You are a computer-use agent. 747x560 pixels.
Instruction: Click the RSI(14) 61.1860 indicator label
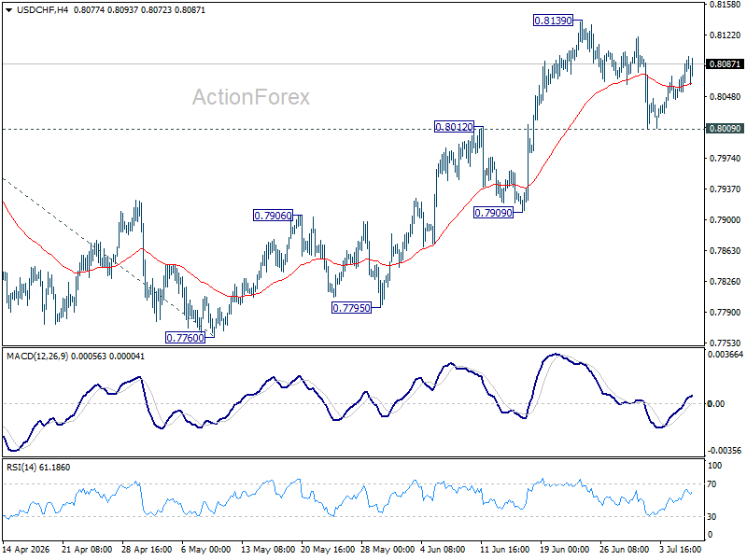(38, 468)
